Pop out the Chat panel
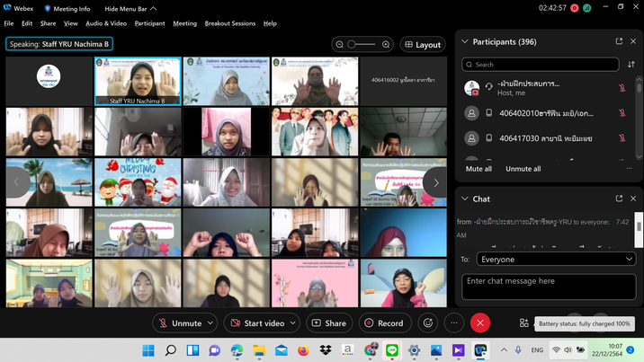644x362 pixels. (619, 199)
